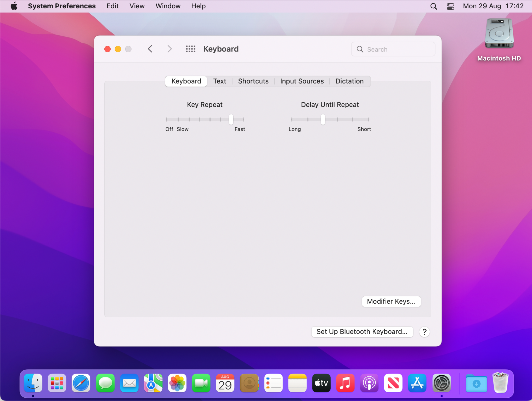This screenshot has width=532, height=401.
Task: Minimize the Keyboard preferences window
Action: coord(118,49)
